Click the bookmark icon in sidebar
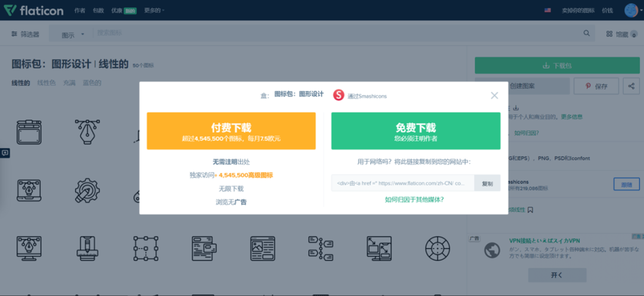 click(530, 210)
